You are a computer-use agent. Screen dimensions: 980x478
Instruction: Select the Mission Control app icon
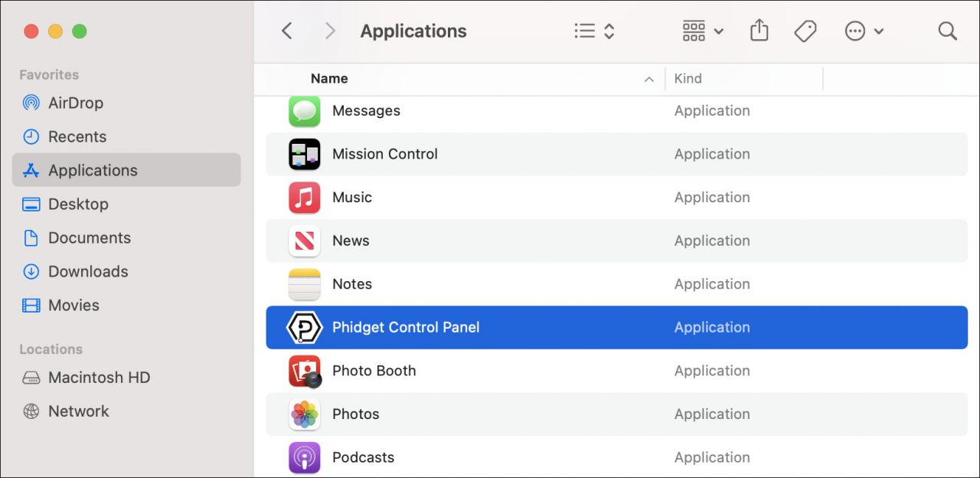pyautogui.click(x=304, y=154)
